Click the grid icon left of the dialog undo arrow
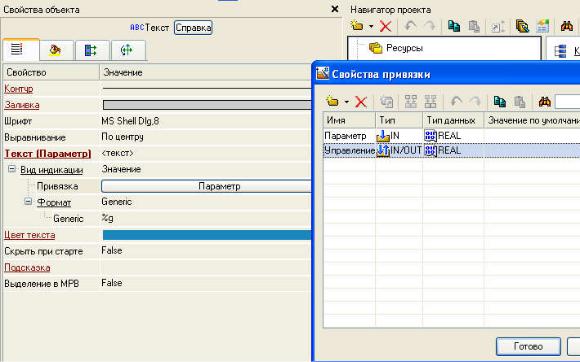The image size is (580, 362). point(431,102)
